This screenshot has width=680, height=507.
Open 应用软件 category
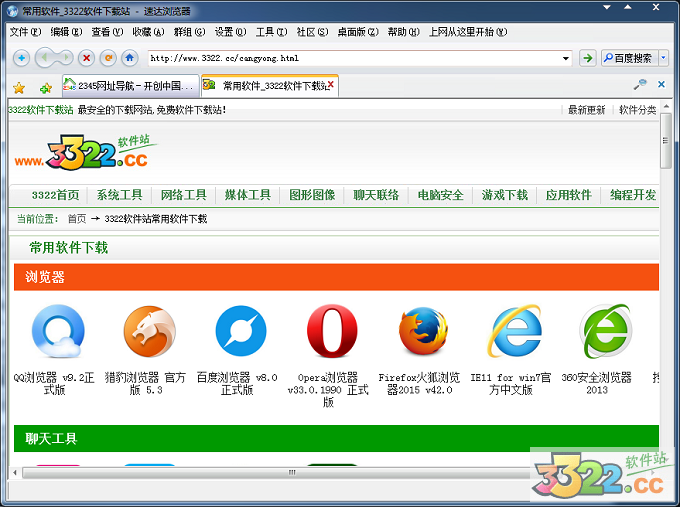coord(569,195)
